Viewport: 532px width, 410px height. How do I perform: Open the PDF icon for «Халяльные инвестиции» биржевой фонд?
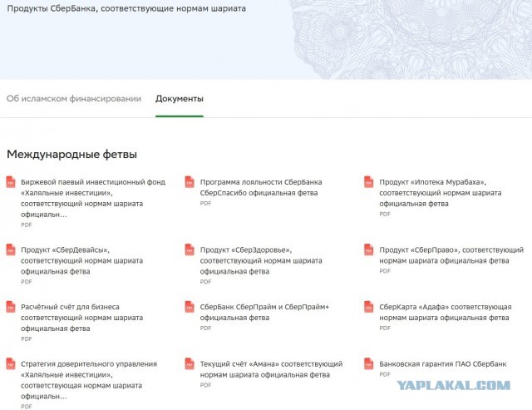tap(11, 182)
